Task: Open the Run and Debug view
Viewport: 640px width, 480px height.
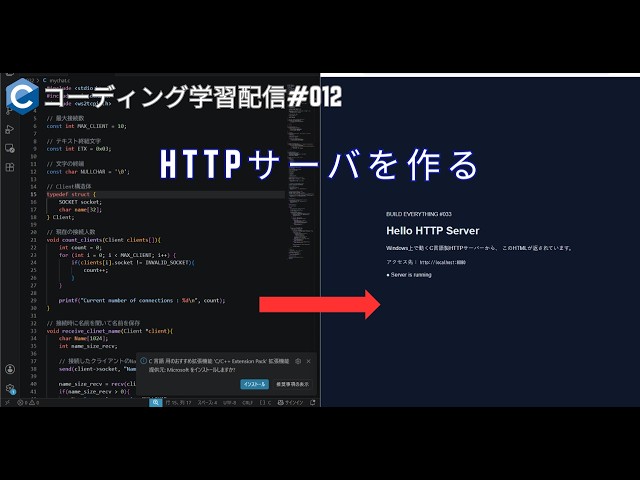Action: [x=10, y=130]
